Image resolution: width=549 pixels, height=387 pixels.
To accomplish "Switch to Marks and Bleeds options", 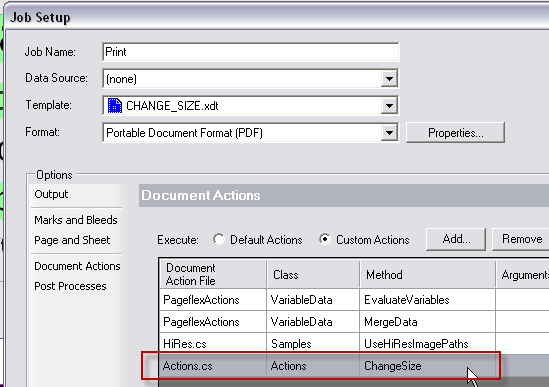I will pos(76,220).
